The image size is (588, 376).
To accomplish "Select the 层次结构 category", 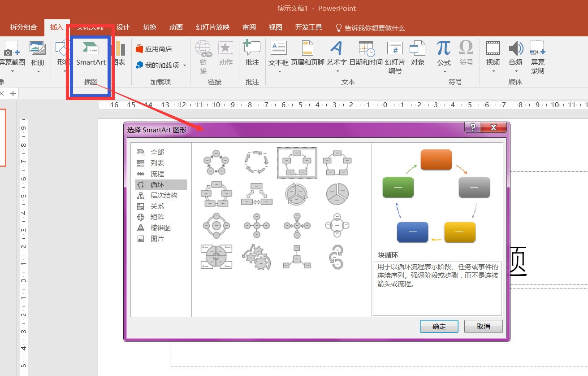I will (x=164, y=196).
